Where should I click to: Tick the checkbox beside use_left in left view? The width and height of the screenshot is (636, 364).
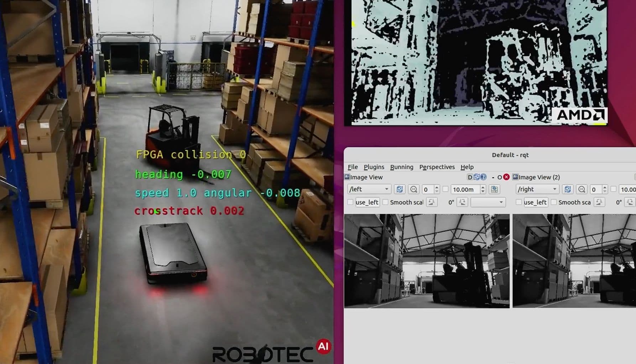350,202
